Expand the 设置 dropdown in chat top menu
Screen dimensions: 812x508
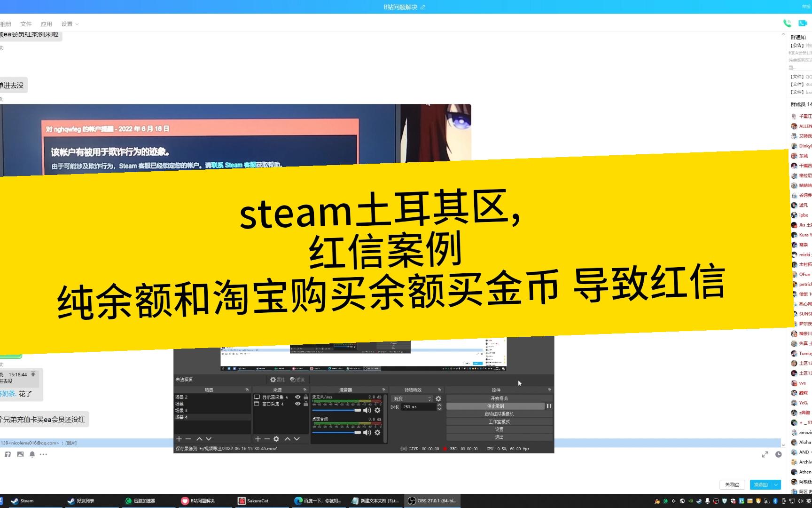(x=77, y=24)
